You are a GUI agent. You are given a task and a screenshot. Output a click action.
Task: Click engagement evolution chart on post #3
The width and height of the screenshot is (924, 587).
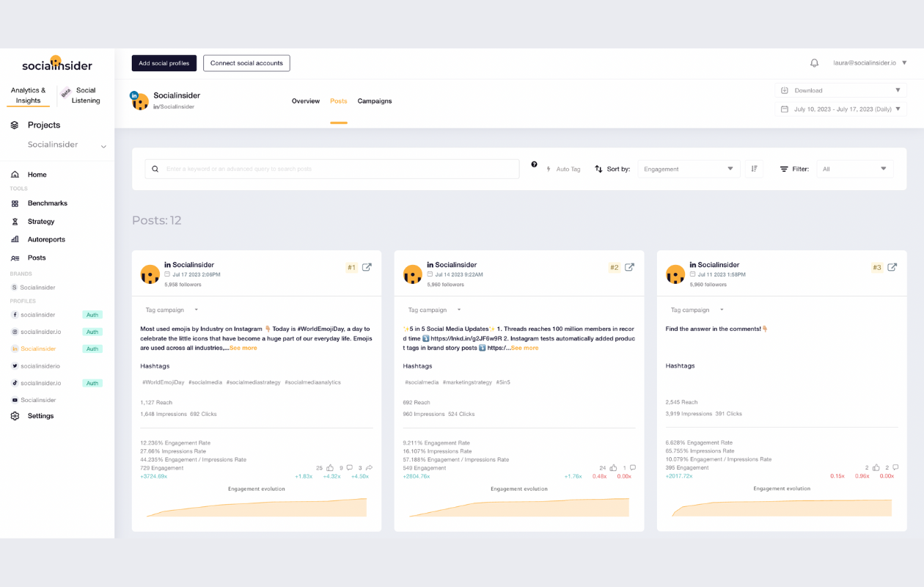pyautogui.click(x=782, y=507)
